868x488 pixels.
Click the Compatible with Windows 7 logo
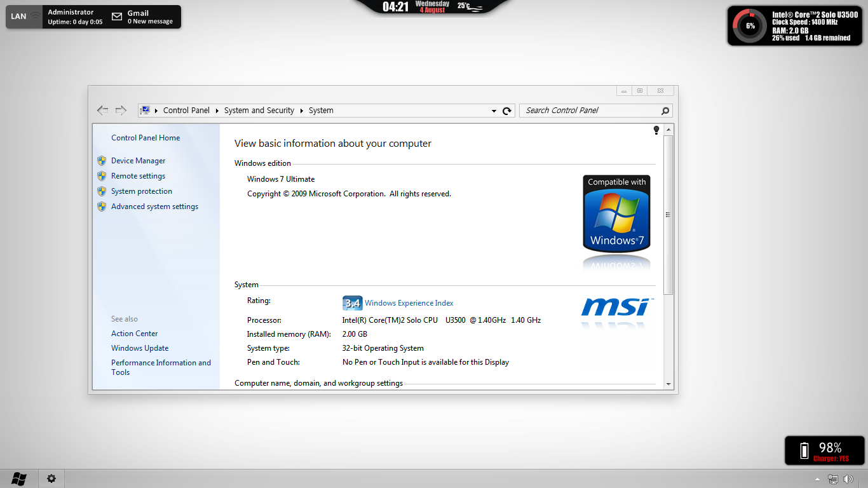click(616, 214)
